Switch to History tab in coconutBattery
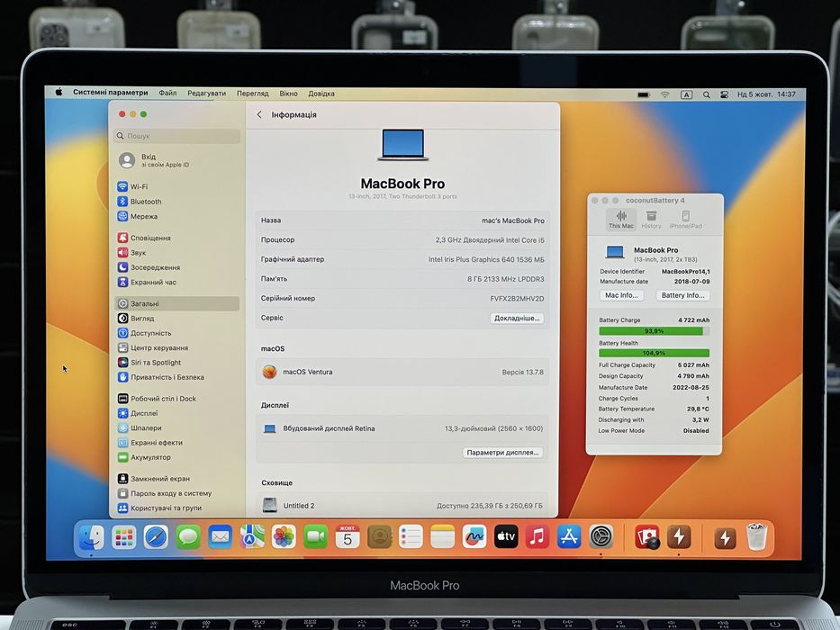840x630 pixels. [652, 220]
